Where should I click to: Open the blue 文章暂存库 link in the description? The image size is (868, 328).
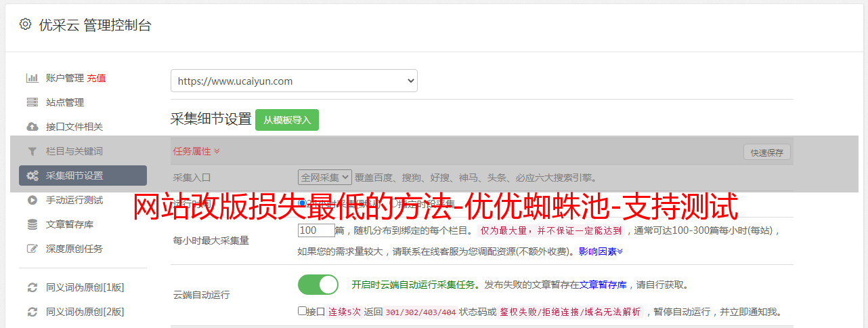point(603,285)
